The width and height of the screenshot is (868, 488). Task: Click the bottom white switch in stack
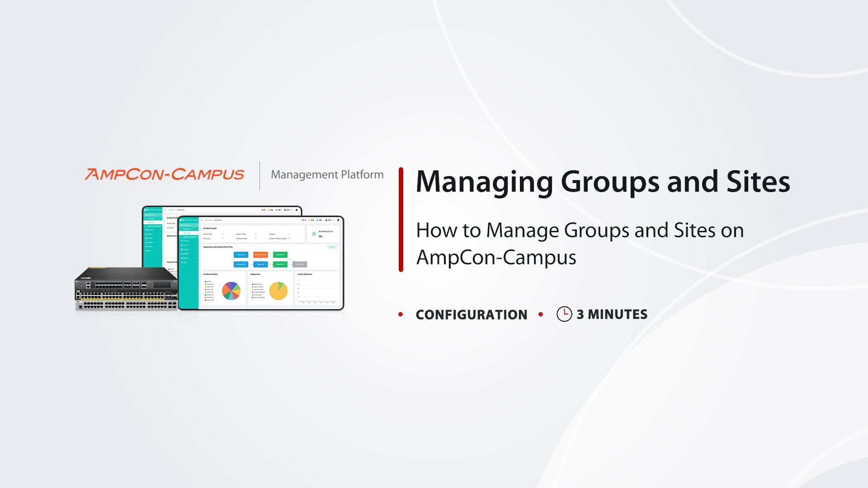127,306
